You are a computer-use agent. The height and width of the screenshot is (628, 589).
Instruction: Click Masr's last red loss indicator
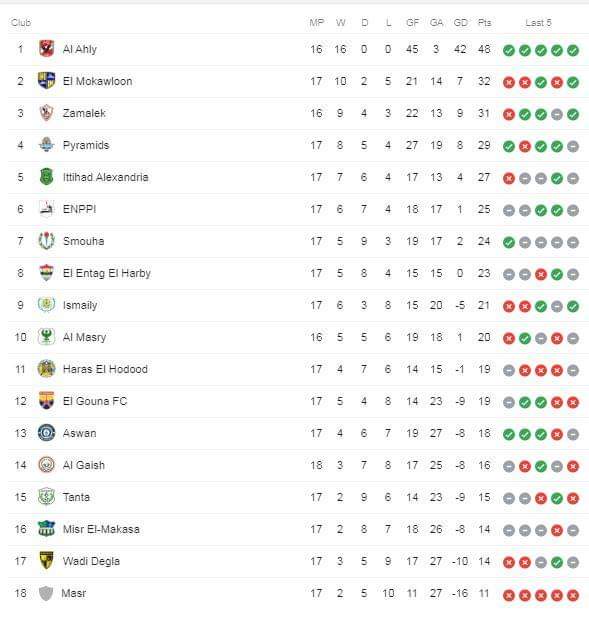coord(573,595)
